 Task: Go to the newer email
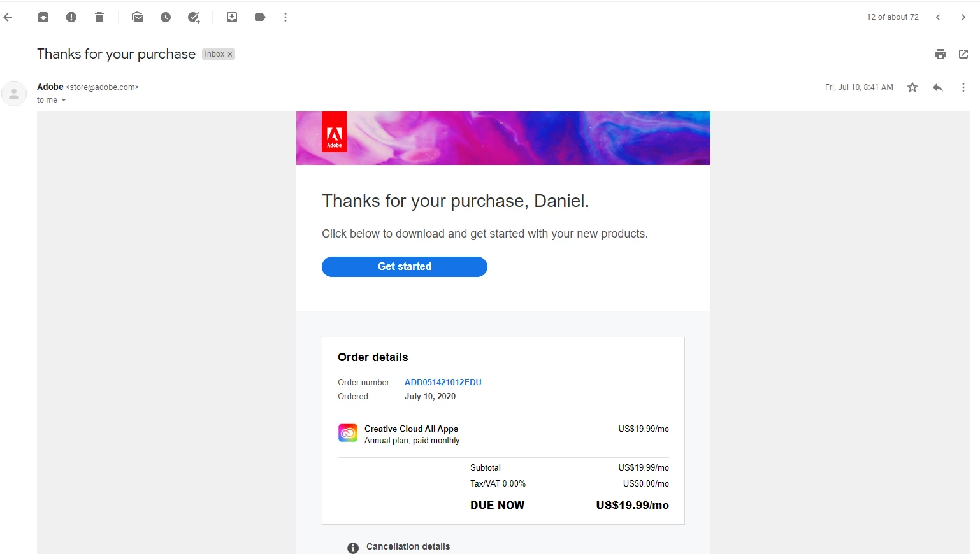(938, 17)
